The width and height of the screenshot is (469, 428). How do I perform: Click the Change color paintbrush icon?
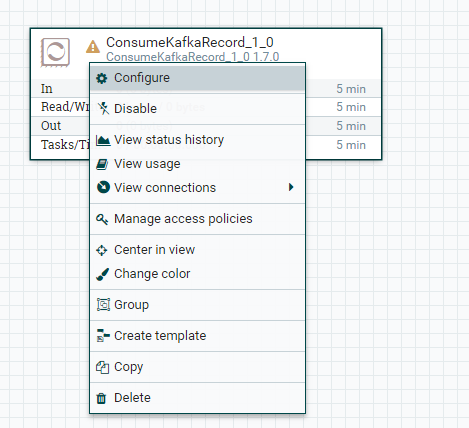tap(102, 274)
